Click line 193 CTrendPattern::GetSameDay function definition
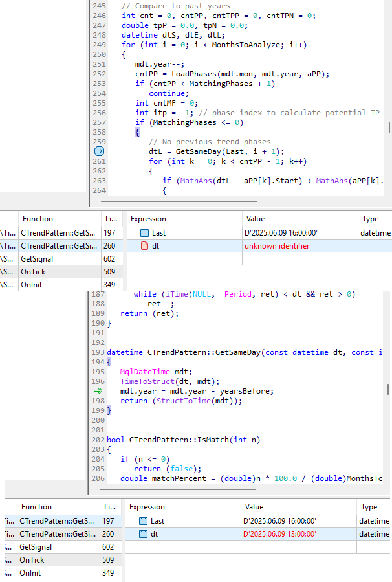392x582 pixels. click(x=245, y=352)
